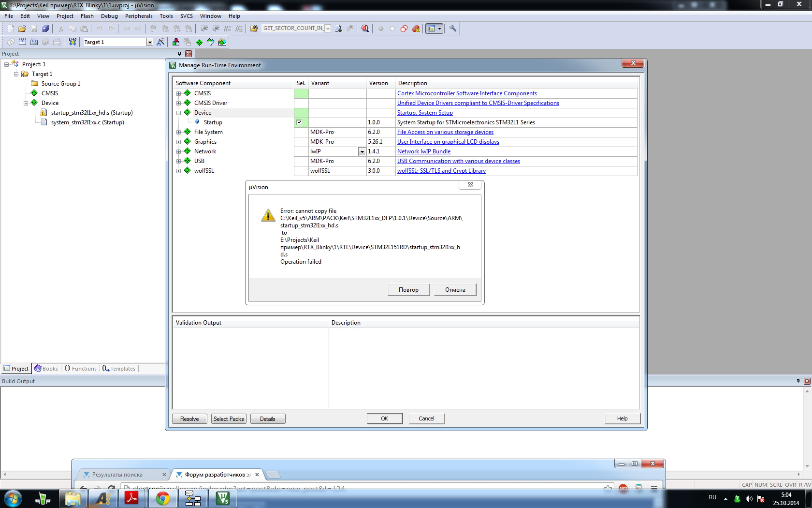
Task: Click the New file toolbar icon
Action: [x=11, y=29]
